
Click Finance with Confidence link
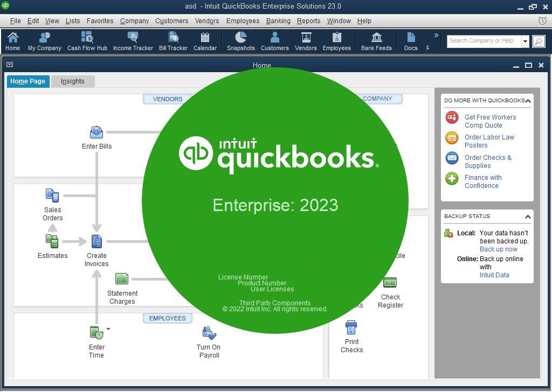click(483, 182)
